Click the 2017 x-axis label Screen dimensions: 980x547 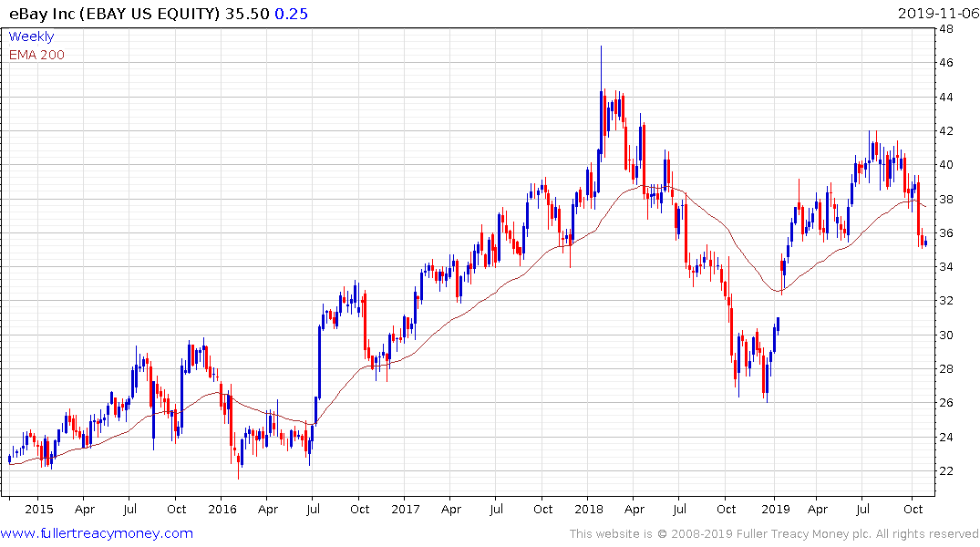point(405,509)
